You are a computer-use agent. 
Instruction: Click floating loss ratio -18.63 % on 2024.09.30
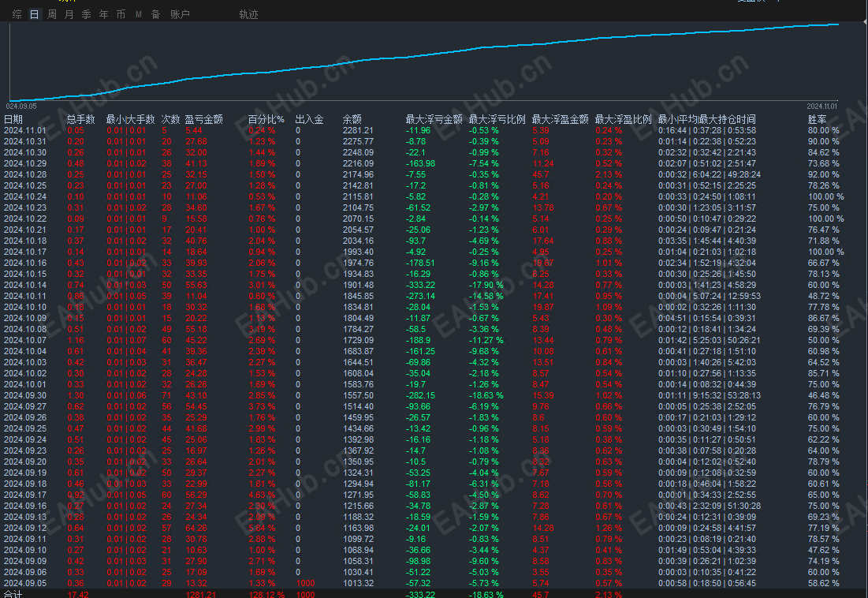click(x=486, y=395)
